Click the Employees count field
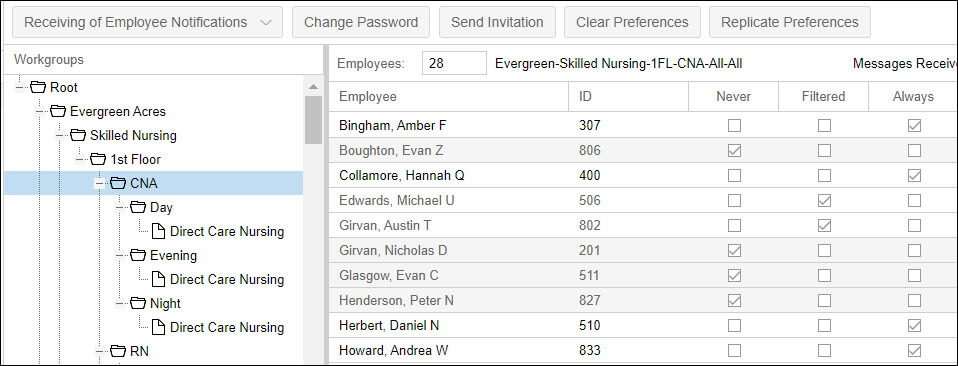This screenshot has height=366, width=958. (x=454, y=63)
